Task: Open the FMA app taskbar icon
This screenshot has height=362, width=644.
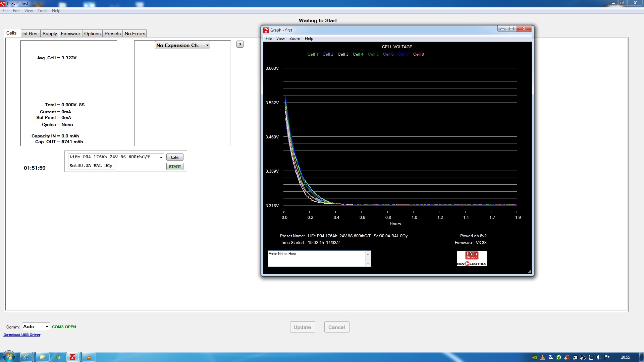Action: [x=72, y=357]
